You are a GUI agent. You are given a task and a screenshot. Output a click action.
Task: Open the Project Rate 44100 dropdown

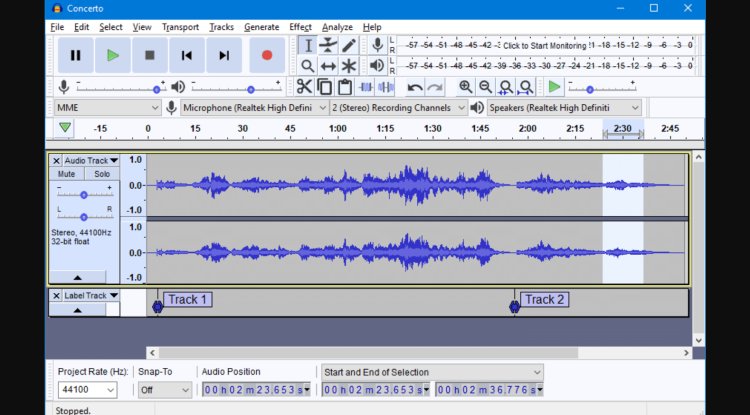(x=87, y=390)
